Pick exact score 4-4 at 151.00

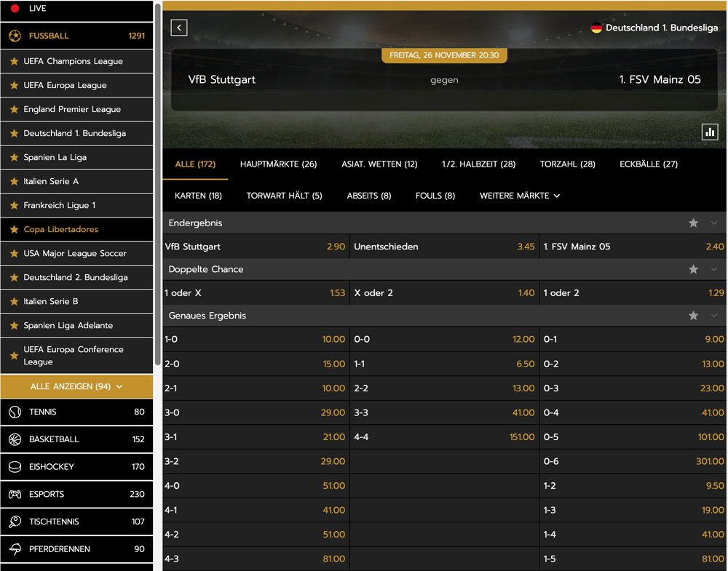(444, 437)
